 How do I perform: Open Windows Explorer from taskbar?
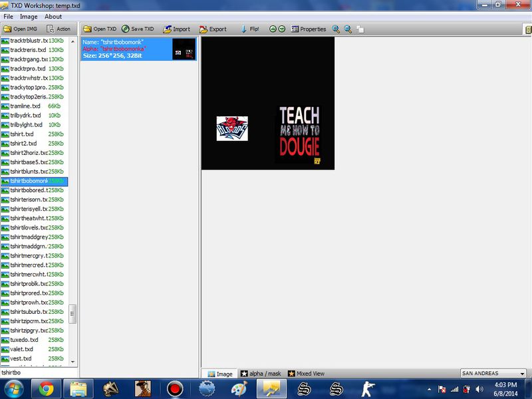[x=78, y=389]
